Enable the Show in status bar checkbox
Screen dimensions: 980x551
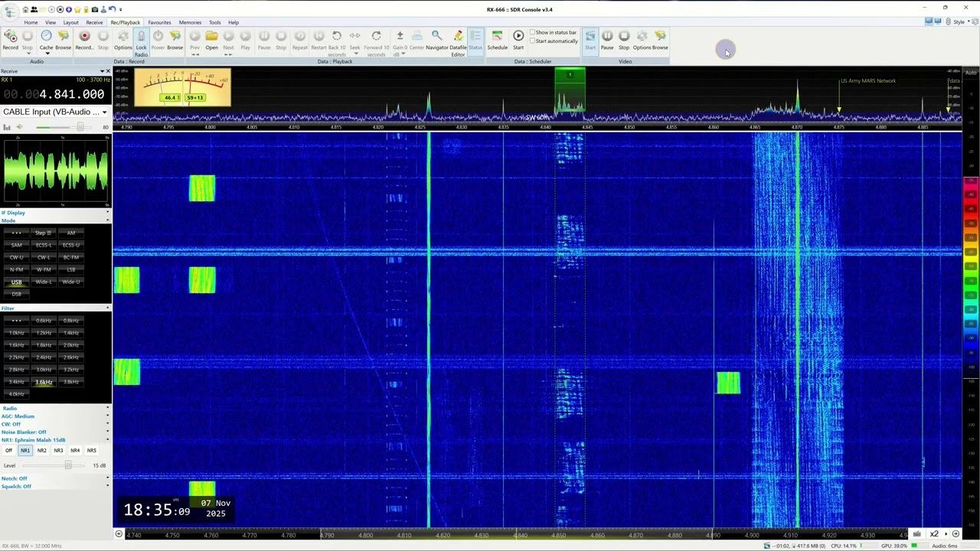click(x=554, y=32)
